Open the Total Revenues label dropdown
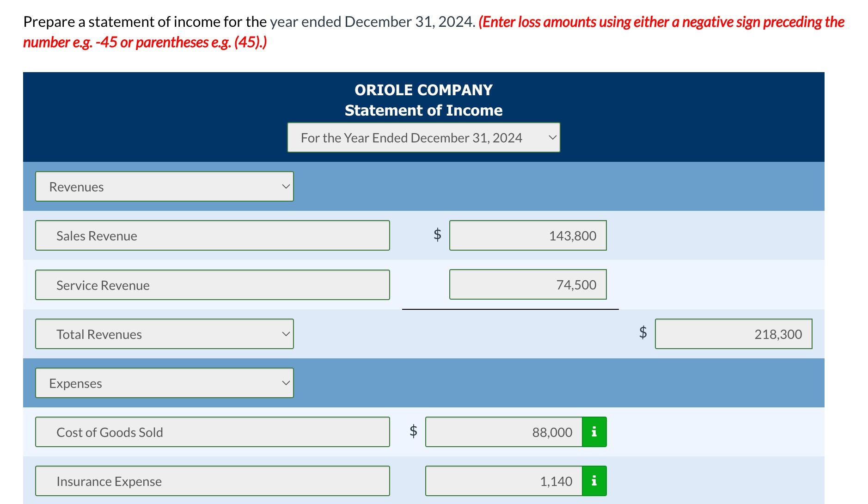This screenshot has width=868, height=504. pos(164,333)
